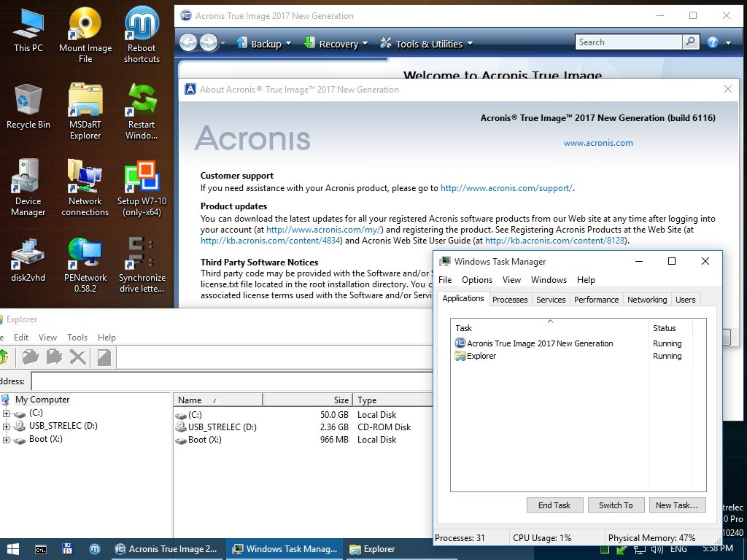Click the New Task... button
Viewport: 747px width, 560px height.
pos(677,505)
